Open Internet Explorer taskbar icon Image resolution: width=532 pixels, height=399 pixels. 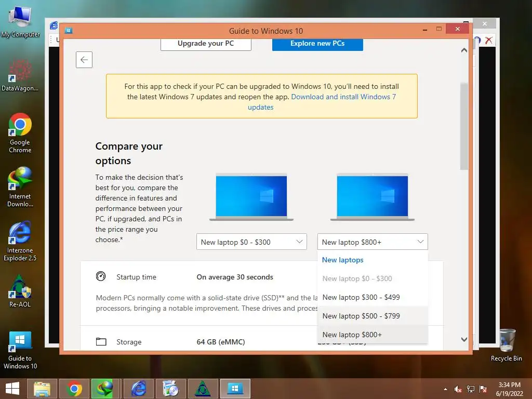(138, 389)
